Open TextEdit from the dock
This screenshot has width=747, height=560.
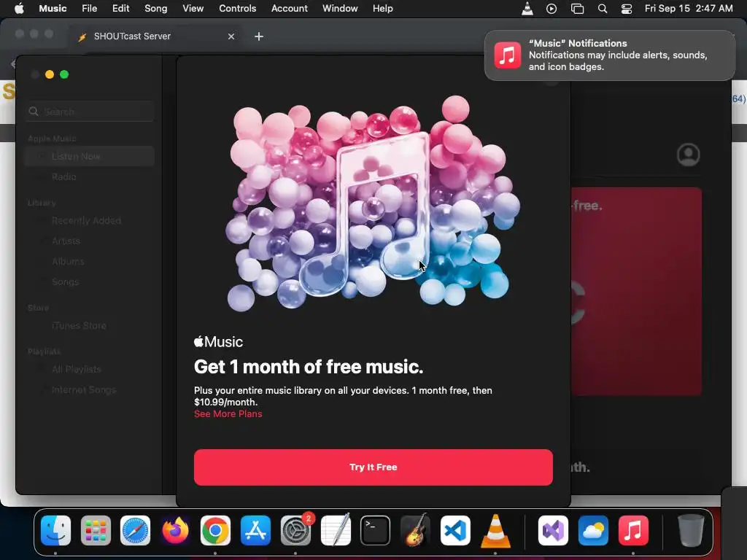[x=336, y=530]
